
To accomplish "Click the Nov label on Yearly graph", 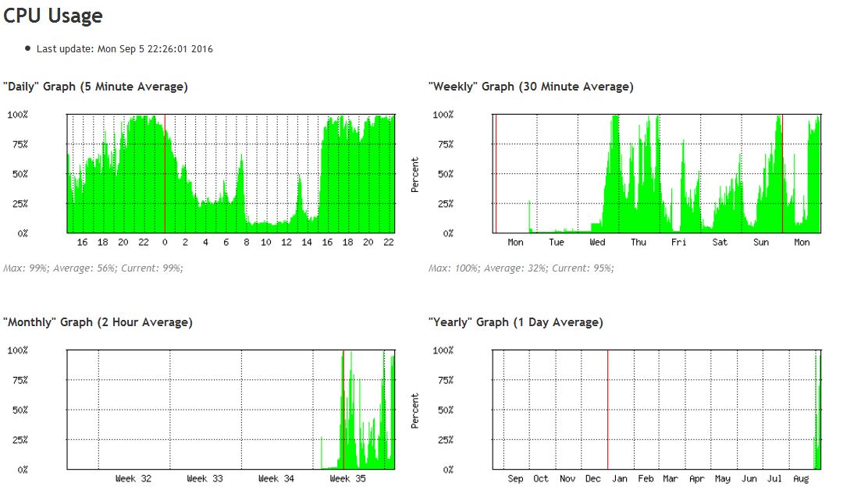I will tap(567, 478).
